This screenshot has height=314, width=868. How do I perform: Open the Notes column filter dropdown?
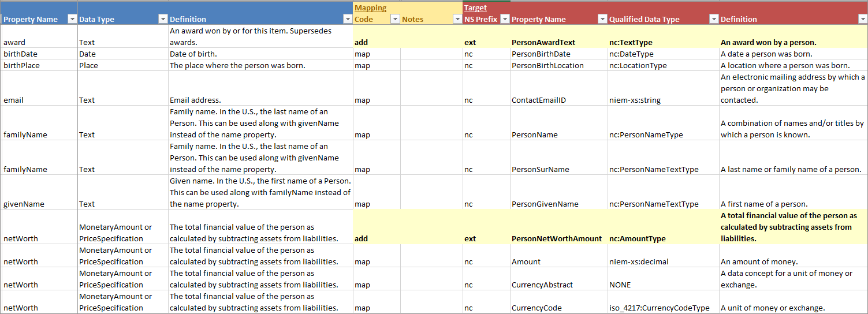pyautogui.click(x=457, y=19)
